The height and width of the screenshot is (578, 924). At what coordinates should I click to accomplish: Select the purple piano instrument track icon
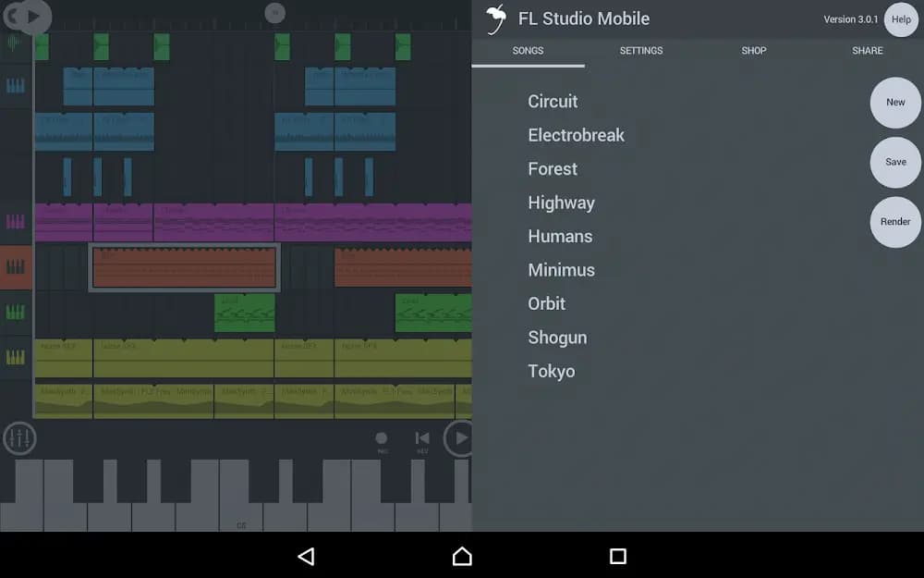click(17, 222)
